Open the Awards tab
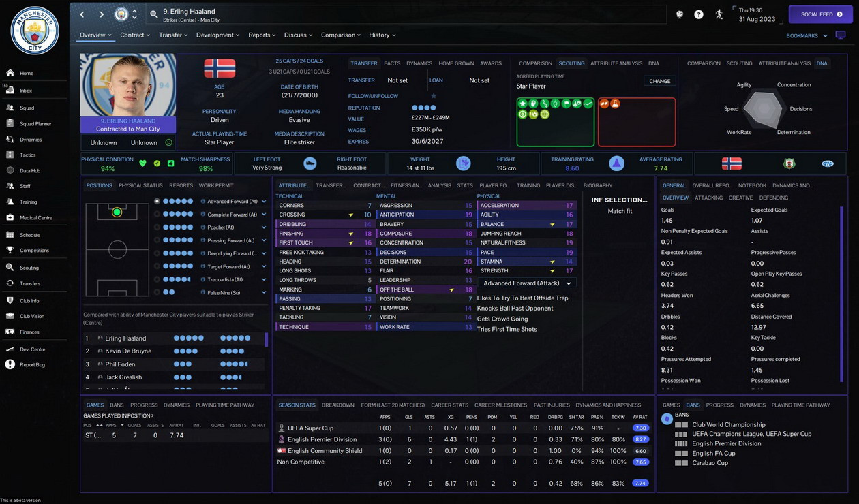Screen dimensions: 859x504 click(x=491, y=63)
